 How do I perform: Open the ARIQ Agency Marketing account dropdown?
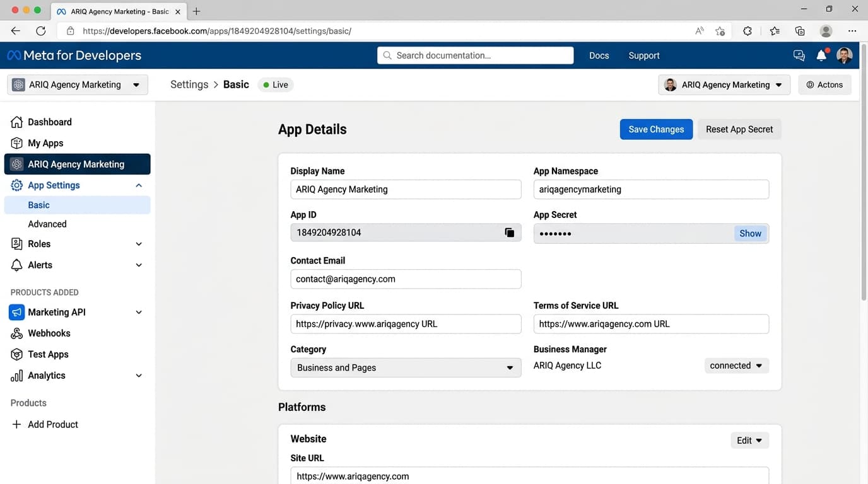coord(724,85)
